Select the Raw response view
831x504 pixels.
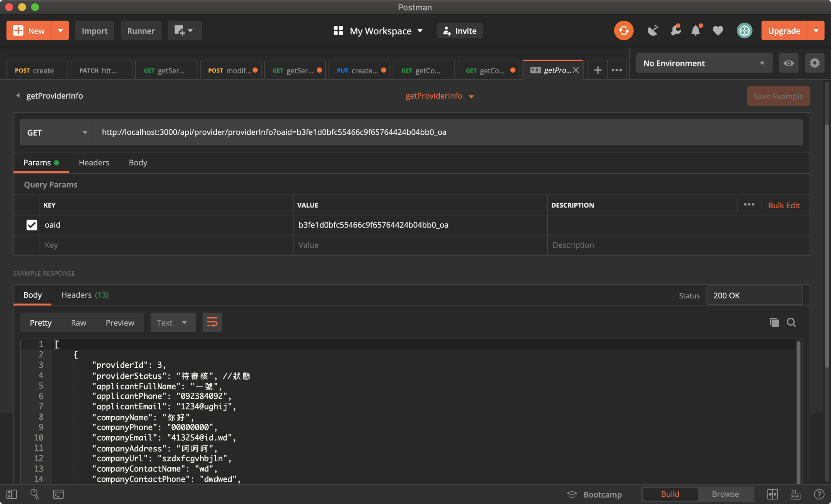(78, 323)
